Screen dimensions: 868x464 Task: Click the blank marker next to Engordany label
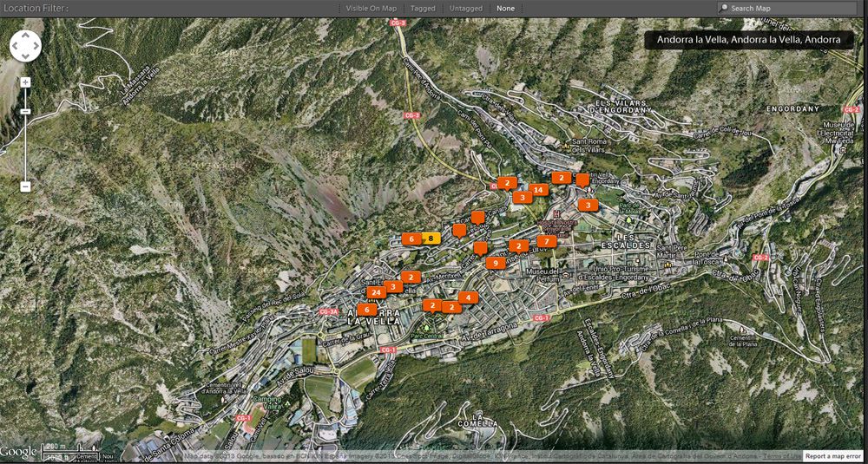(x=582, y=180)
